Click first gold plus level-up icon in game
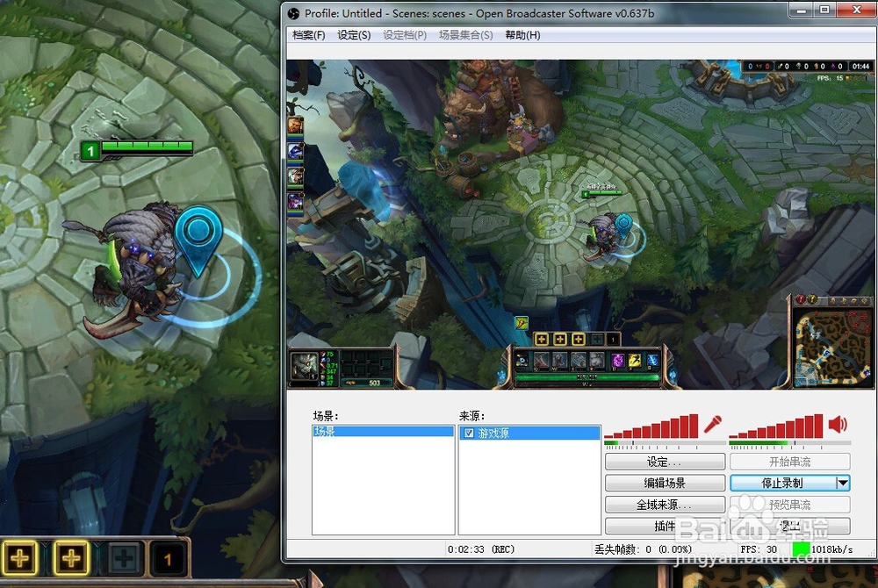The width and height of the screenshot is (878, 588). pos(19,558)
